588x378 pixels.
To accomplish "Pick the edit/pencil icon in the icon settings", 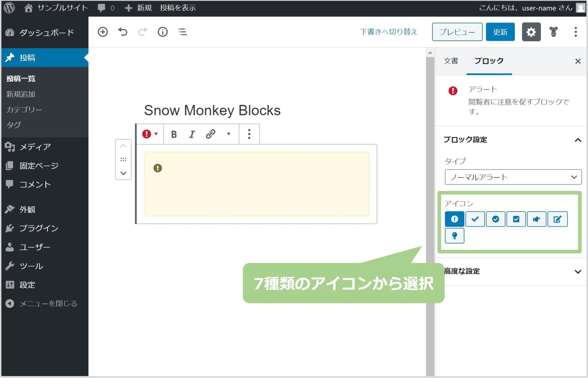I will coord(557,219).
